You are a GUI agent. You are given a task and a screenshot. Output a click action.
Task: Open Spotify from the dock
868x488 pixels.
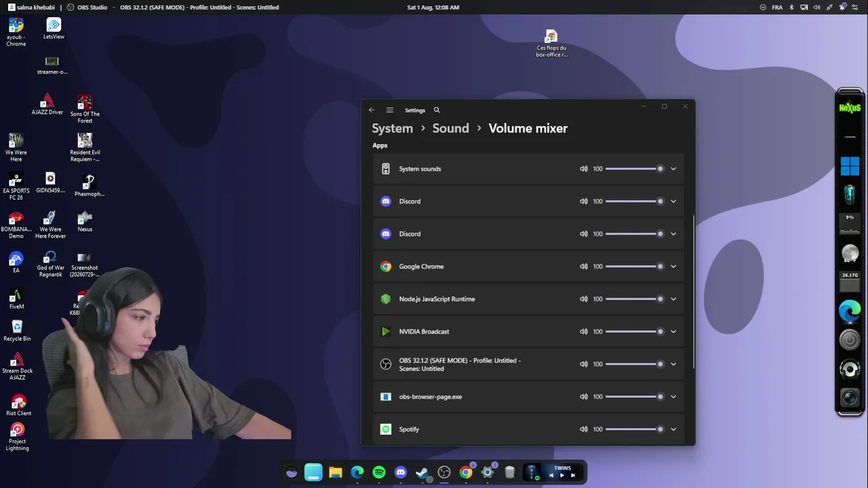click(379, 472)
